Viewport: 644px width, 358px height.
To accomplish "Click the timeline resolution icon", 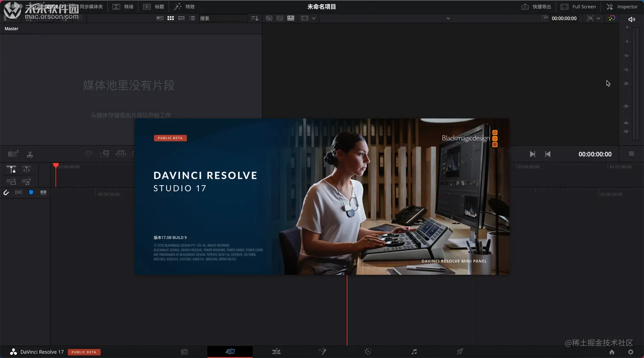I will pos(590,18).
